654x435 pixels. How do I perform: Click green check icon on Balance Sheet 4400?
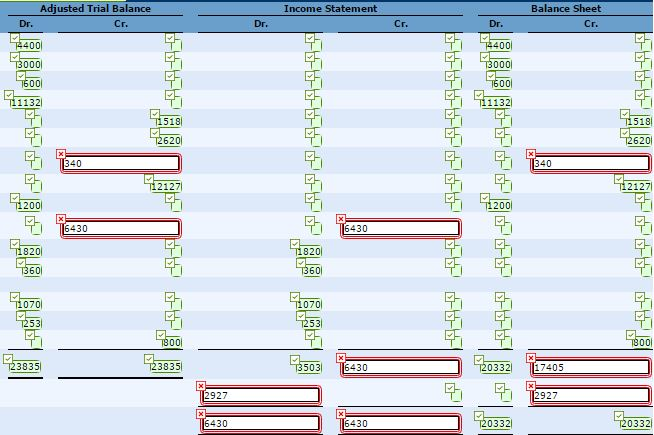(x=485, y=38)
